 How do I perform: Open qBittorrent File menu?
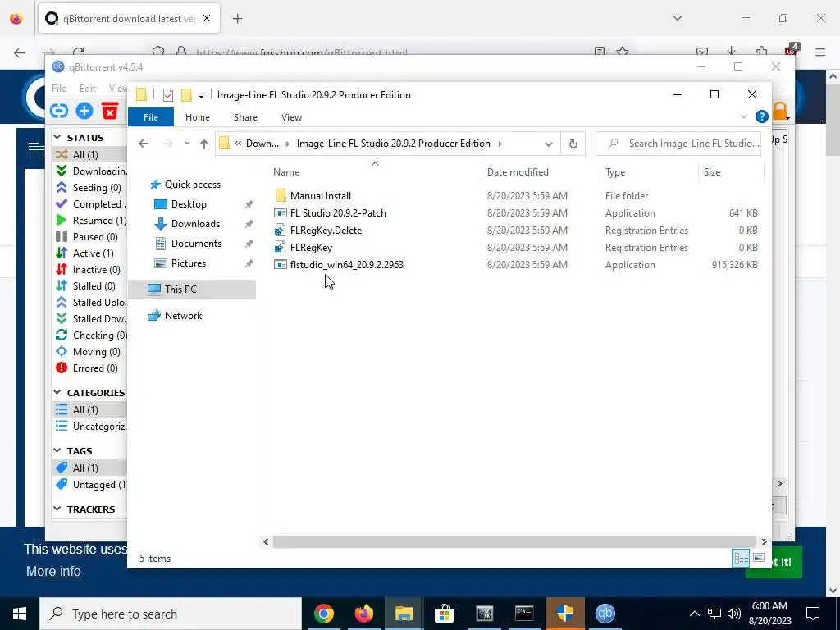59,89
